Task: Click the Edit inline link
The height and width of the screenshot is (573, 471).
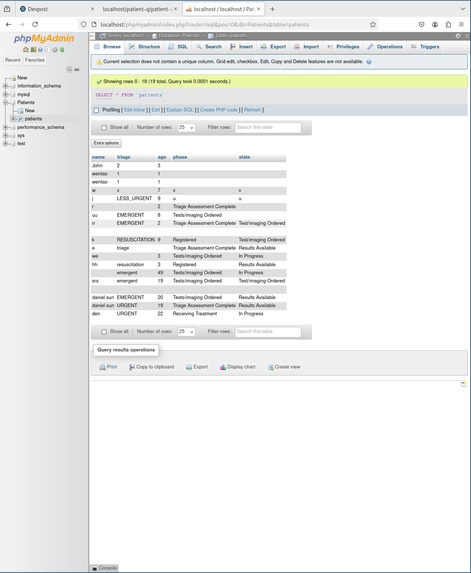Action: (134, 110)
